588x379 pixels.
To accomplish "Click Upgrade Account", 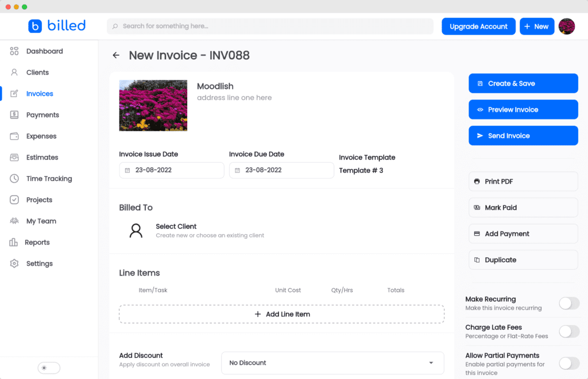I will click(x=478, y=26).
